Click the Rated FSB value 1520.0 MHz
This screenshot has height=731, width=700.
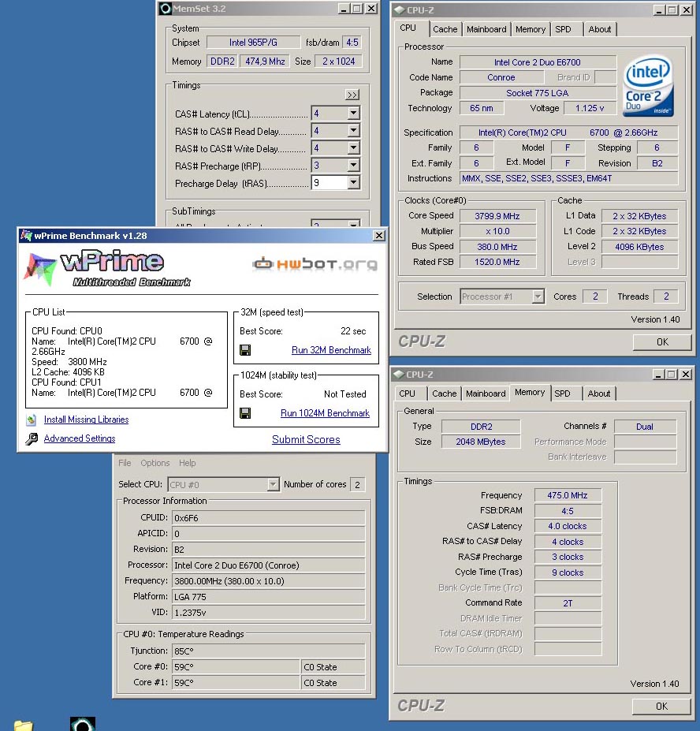497,262
